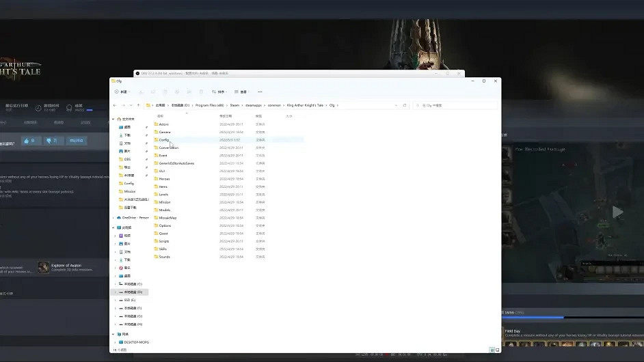Switch to details view in status bar

pyautogui.click(x=491, y=349)
